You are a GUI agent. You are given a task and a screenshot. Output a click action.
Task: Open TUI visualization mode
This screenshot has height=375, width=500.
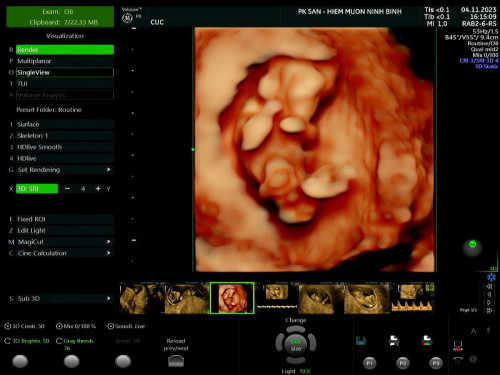click(65, 84)
